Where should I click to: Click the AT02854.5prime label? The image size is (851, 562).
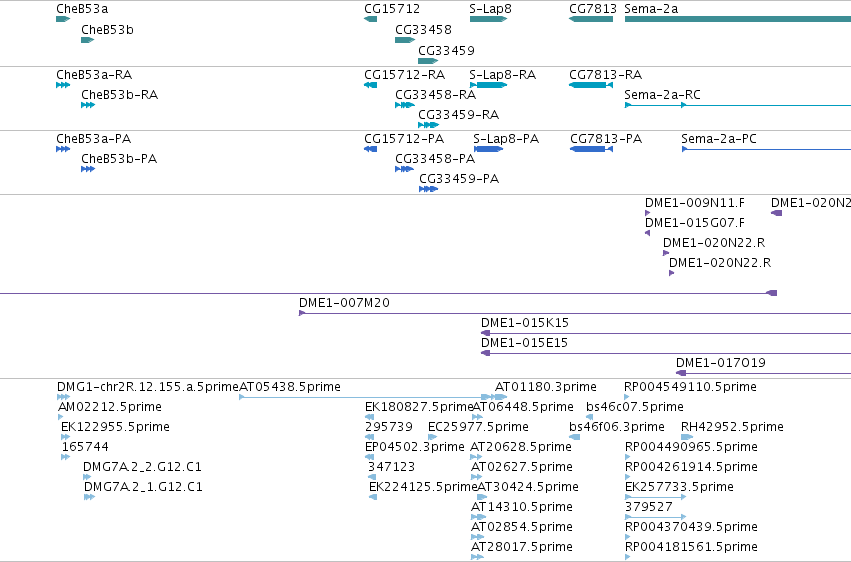coord(522,527)
